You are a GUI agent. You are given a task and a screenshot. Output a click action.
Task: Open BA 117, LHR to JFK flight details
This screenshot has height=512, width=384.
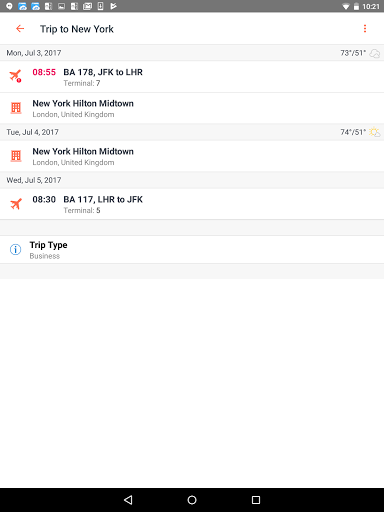(x=192, y=204)
